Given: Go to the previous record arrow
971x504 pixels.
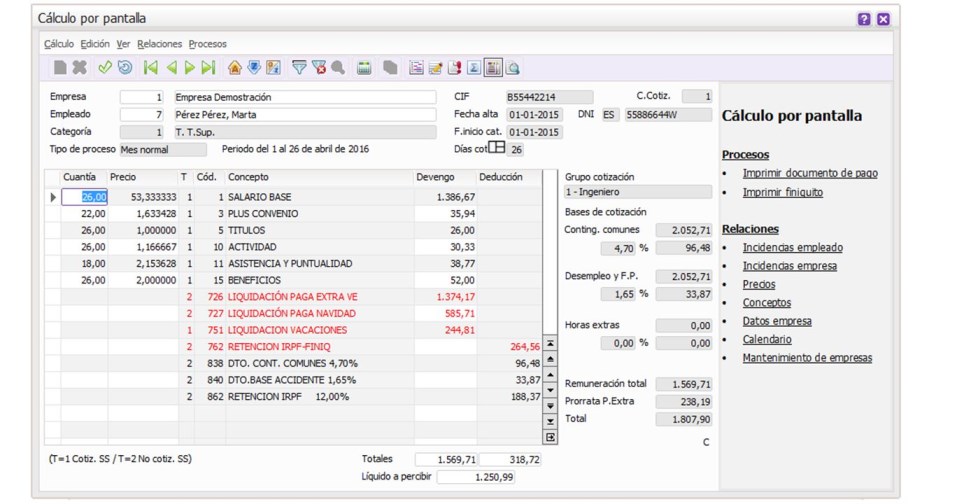Looking at the screenshot, I should [x=172, y=67].
